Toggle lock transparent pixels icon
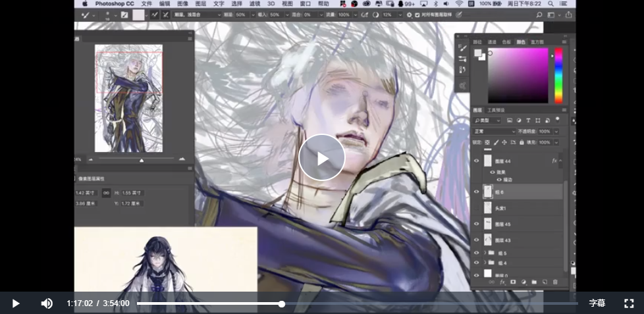Viewport: 644px width, 314px height. [487, 142]
